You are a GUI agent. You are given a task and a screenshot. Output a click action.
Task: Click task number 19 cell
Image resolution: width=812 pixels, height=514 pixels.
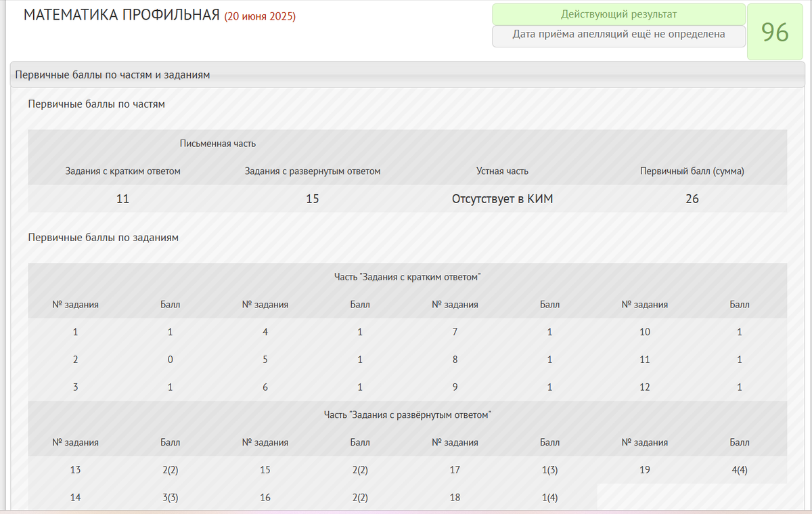pyautogui.click(x=645, y=469)
